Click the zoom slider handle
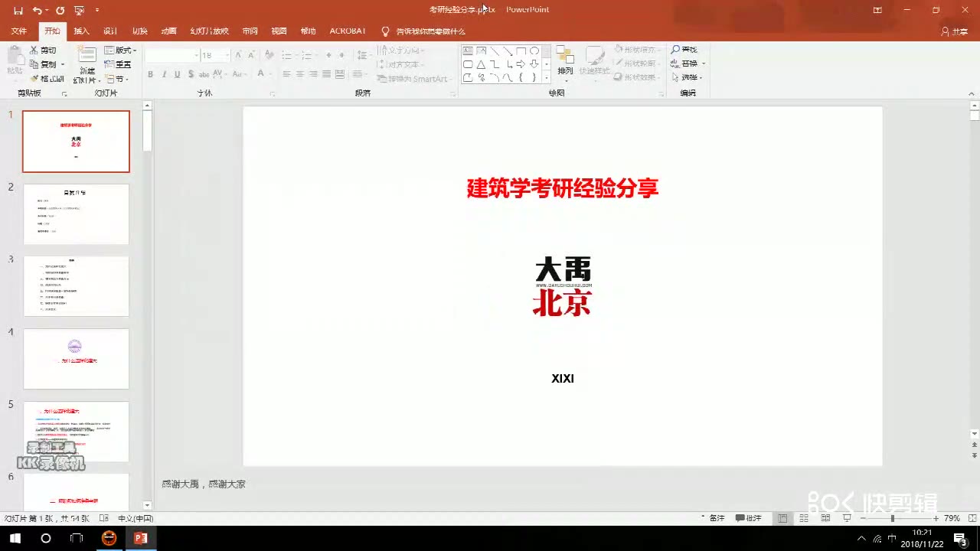 click(x=892, y=518)
